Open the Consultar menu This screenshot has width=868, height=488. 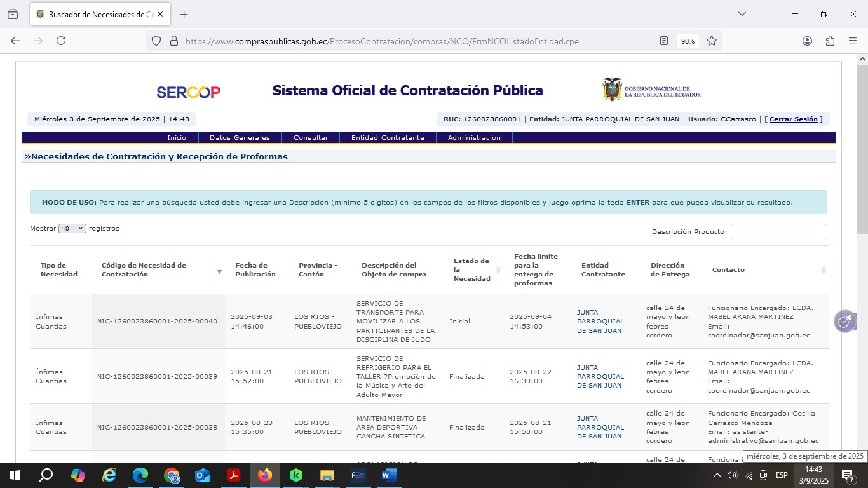pyautogui.click(x=311, y=137)
